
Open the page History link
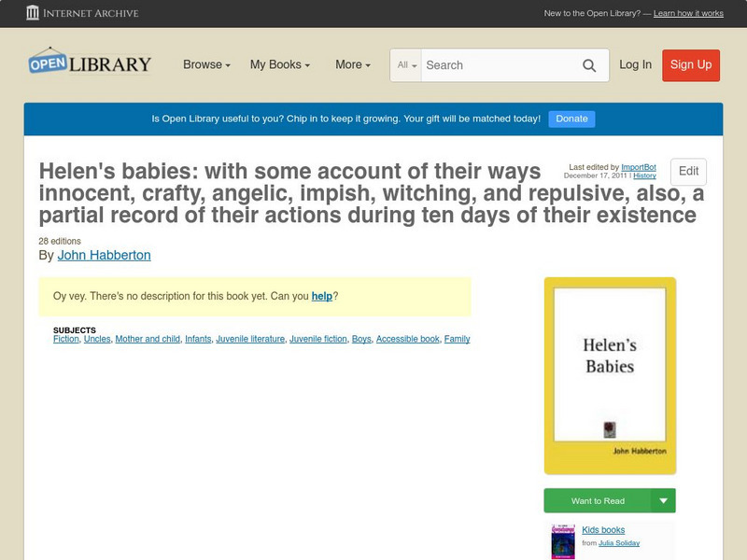(x=645, y=175)
